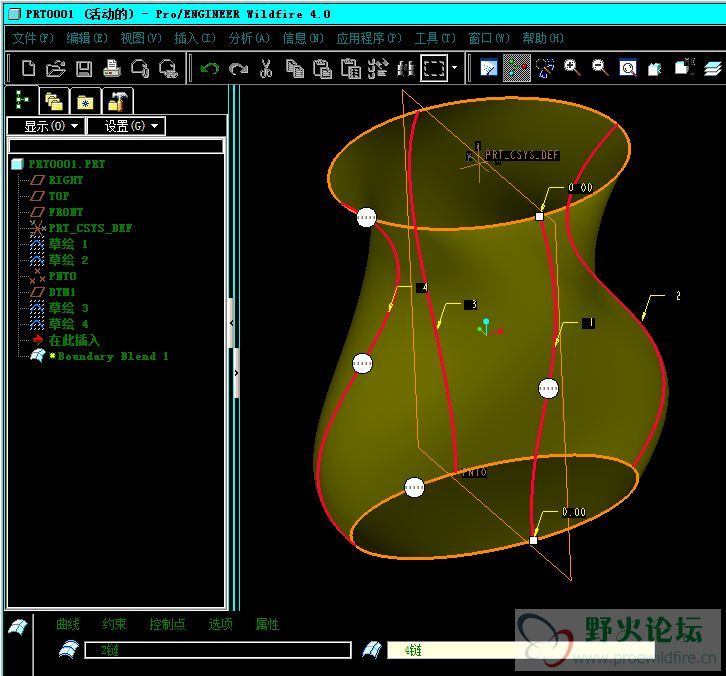Open the 控制点 dashboard panel
This screenshot has width=726, height=676.
click(167, 624)
